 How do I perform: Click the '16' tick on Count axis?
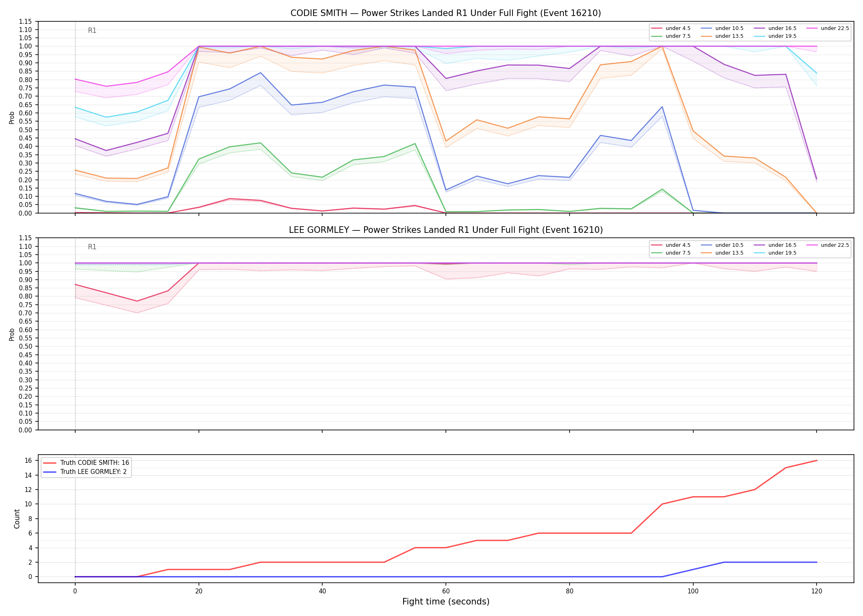pyautogui.click(x=28, y=461)
